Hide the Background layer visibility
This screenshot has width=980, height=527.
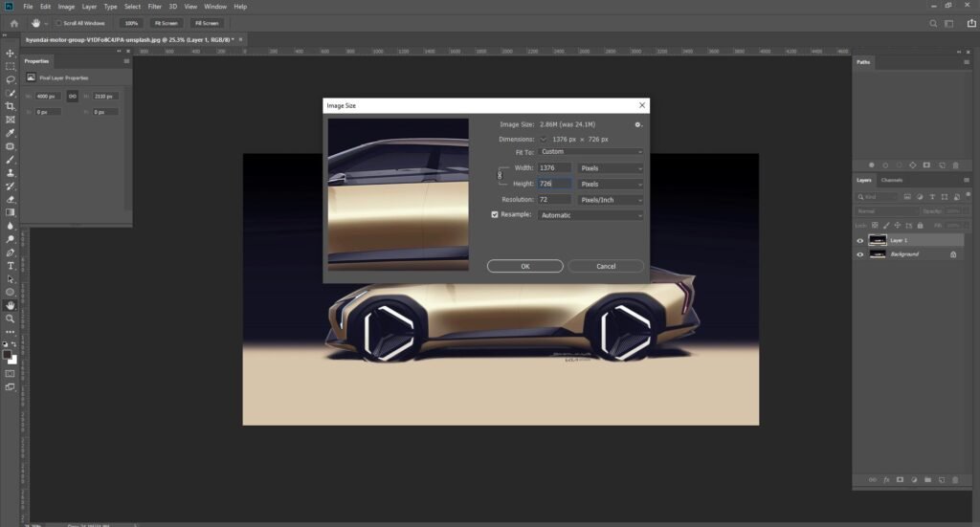click(x=860, y=254)
